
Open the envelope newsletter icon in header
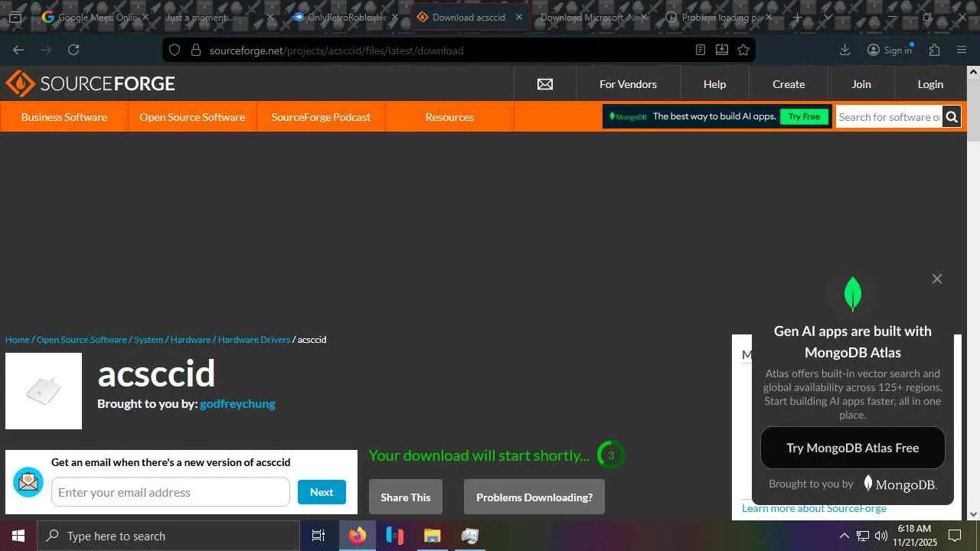point(545,84)
